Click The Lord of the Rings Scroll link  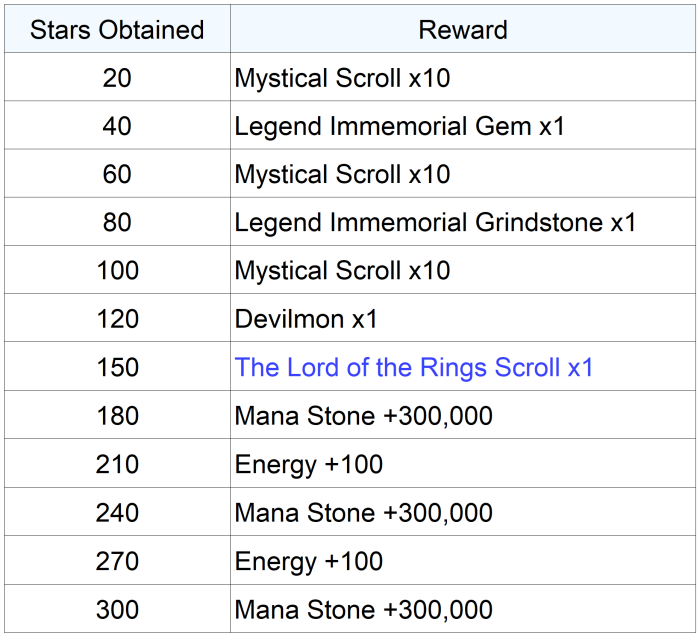coord(414,368)
